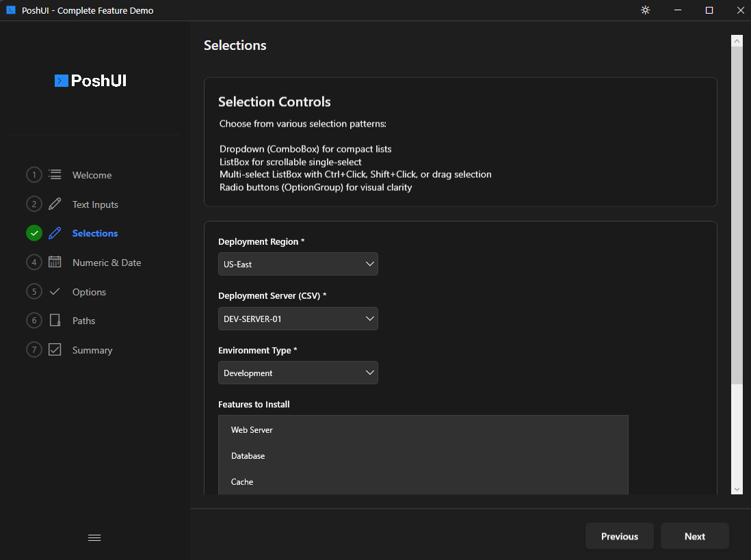Go to the Options step
Image resolution: width=751 pixels, height=560 pixels.
(x=89, y=292)
